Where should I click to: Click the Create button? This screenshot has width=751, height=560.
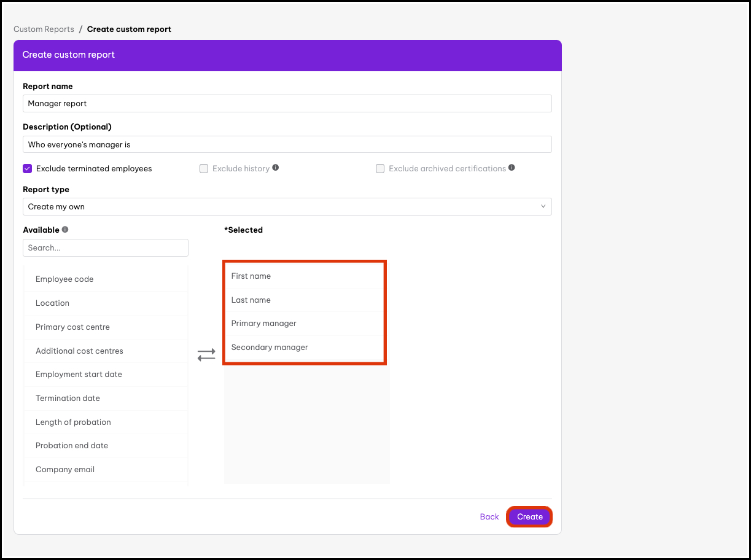[529, 516]
